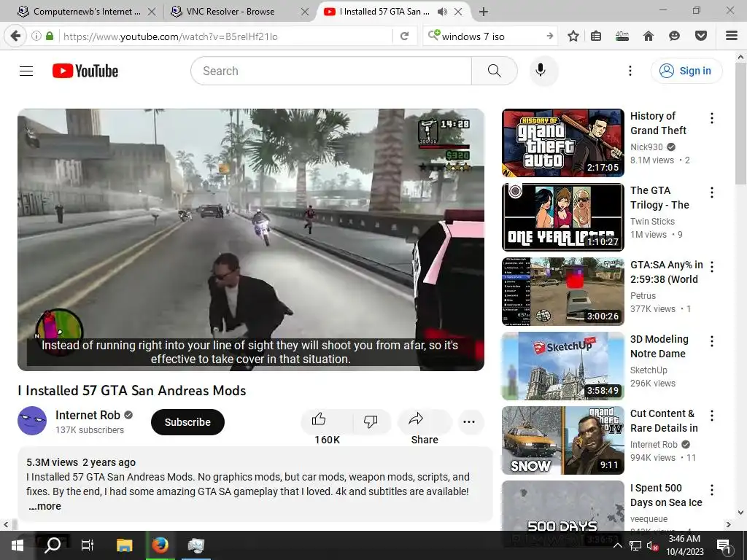
Task: Show bookmarks list icon in toolbar
Action: coord(596,36)
